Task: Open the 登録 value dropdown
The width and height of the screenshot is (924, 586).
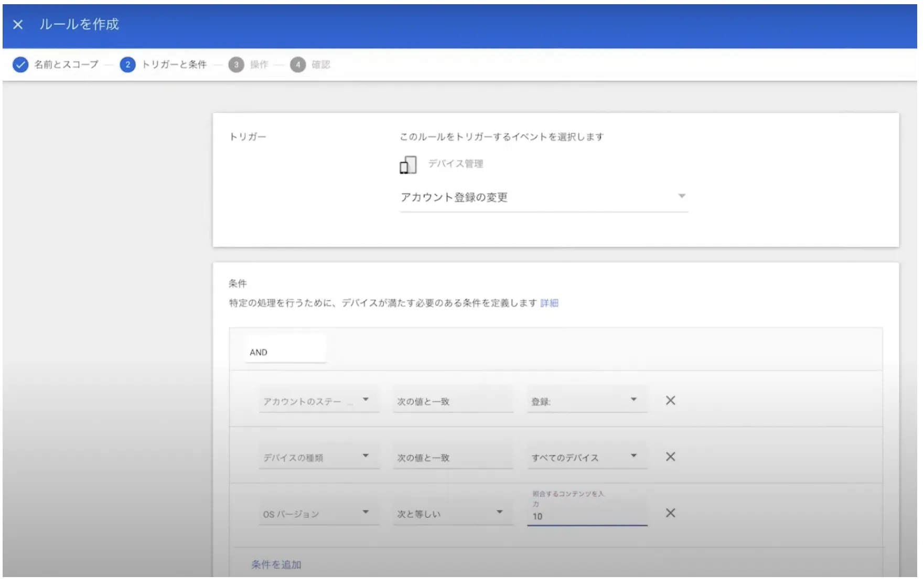Action: [587, 400]
